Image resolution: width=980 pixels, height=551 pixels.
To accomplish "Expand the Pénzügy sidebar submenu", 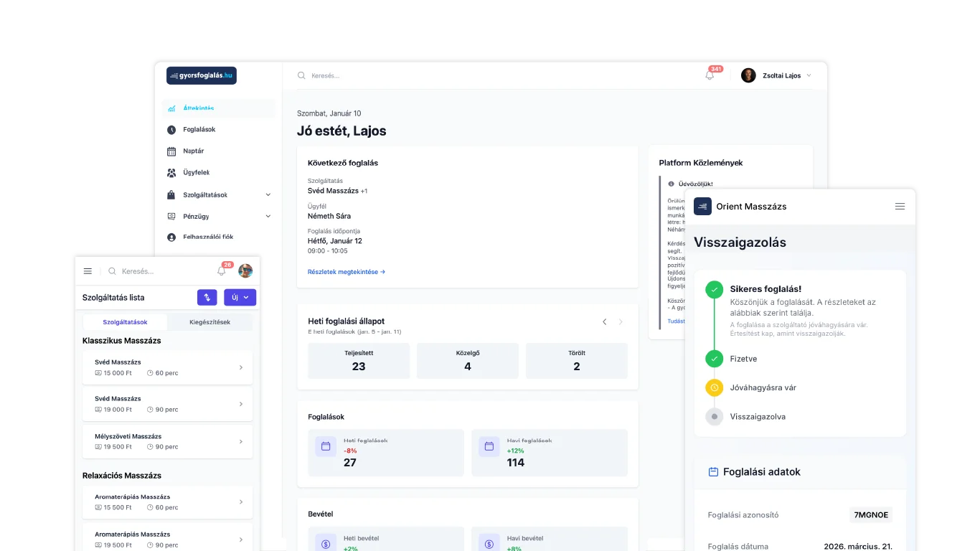I will point(268,216).
